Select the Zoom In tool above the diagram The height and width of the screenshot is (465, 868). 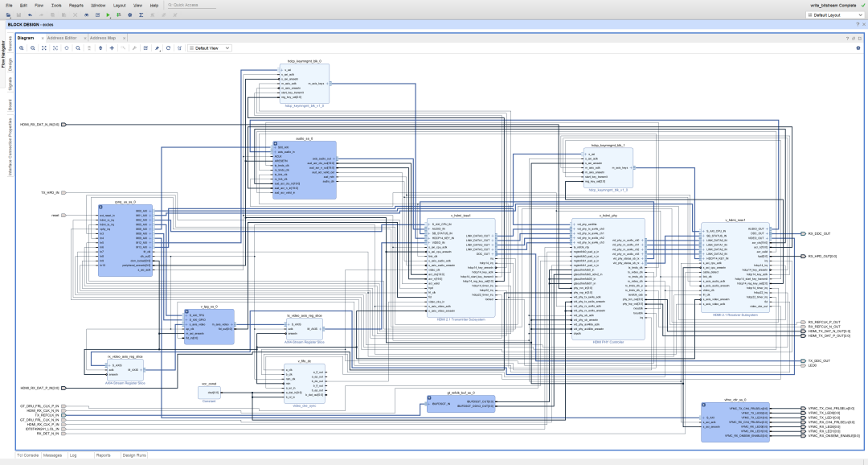point(23,48)
